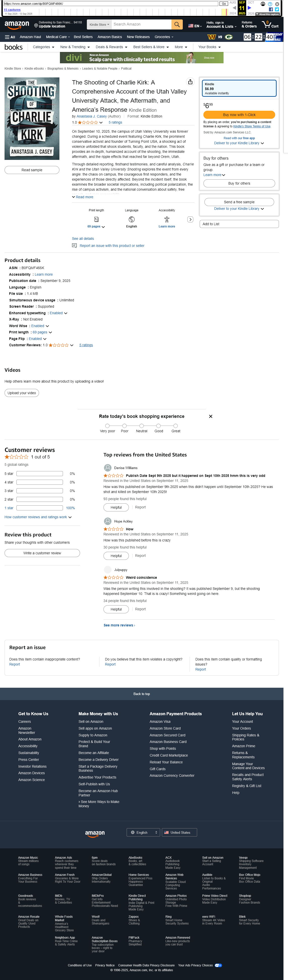This screenshot has height=980, width=288.
Task: Expand How customer reviews and ratings work
Action: coord(38,517)
